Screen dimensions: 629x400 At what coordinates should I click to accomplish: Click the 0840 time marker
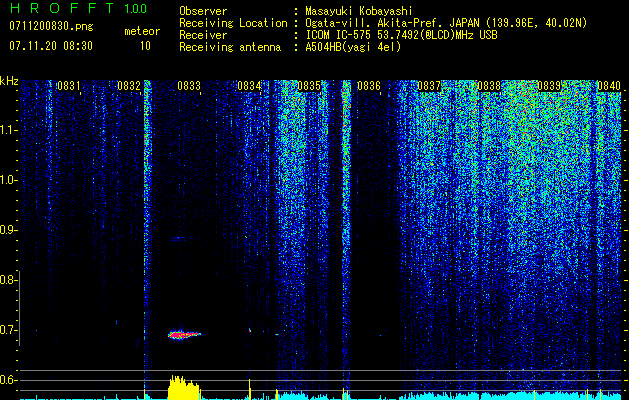[x=609, y=86]
